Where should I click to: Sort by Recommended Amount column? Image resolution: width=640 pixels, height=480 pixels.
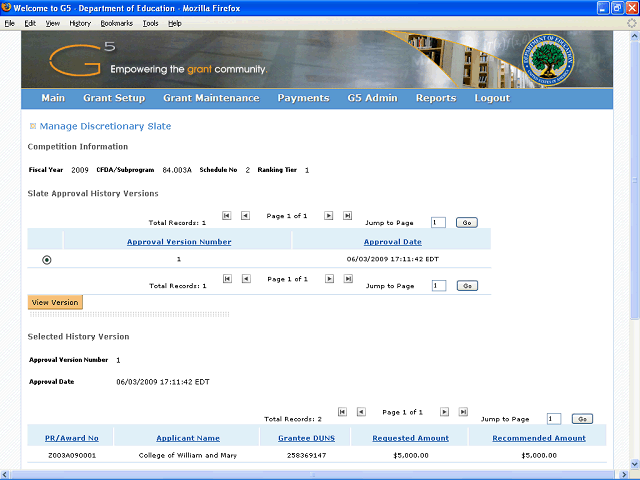pos(539,438)
